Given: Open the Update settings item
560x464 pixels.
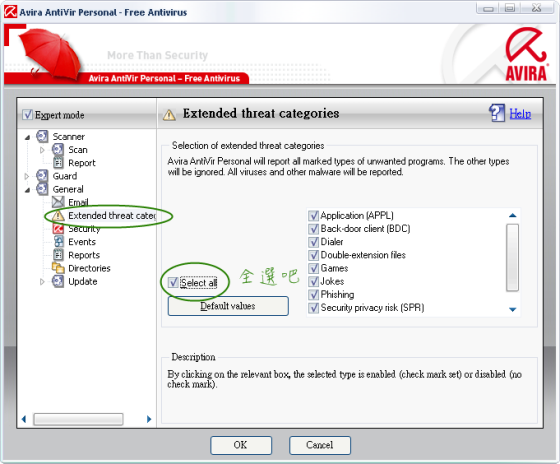Looking at the screenshot, I should pyautogui.click(x=82, y=281).
